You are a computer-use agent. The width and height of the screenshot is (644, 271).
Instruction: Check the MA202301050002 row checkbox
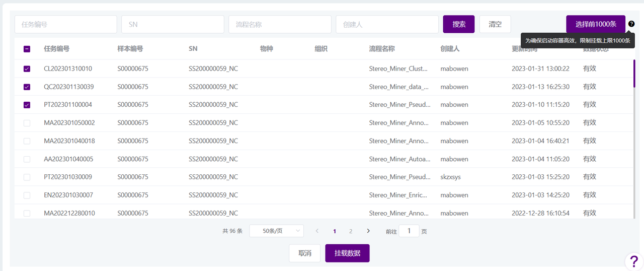coord(27,123)
